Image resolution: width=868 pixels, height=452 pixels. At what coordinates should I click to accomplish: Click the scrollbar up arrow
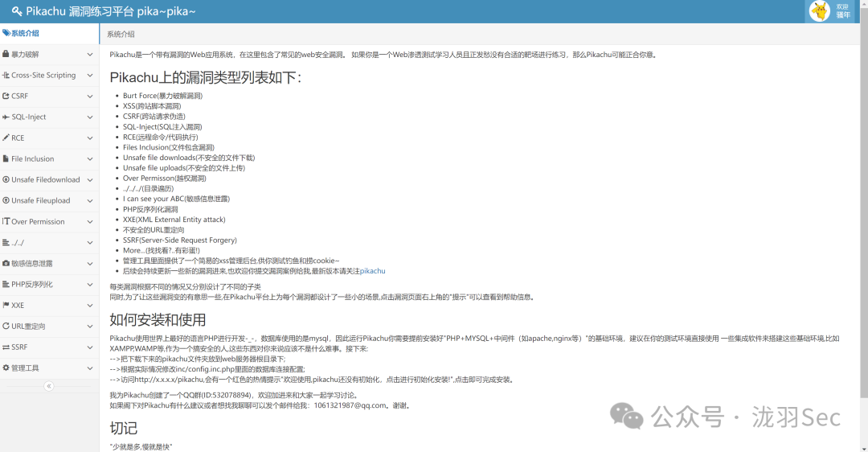pyautogui.click(x=863, y=3)
